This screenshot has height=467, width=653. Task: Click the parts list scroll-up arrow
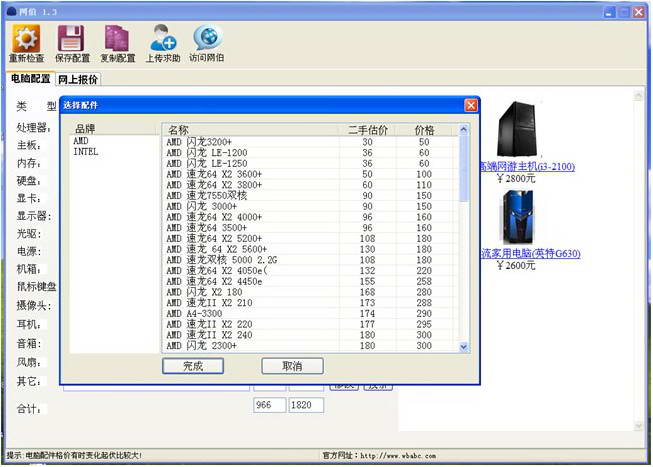(x=463, y=130)
